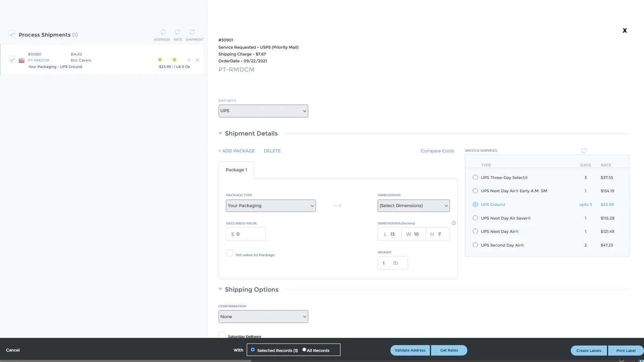Close the shipment detail panel
This screenshot has width=644, height=362.
(625, 31)
